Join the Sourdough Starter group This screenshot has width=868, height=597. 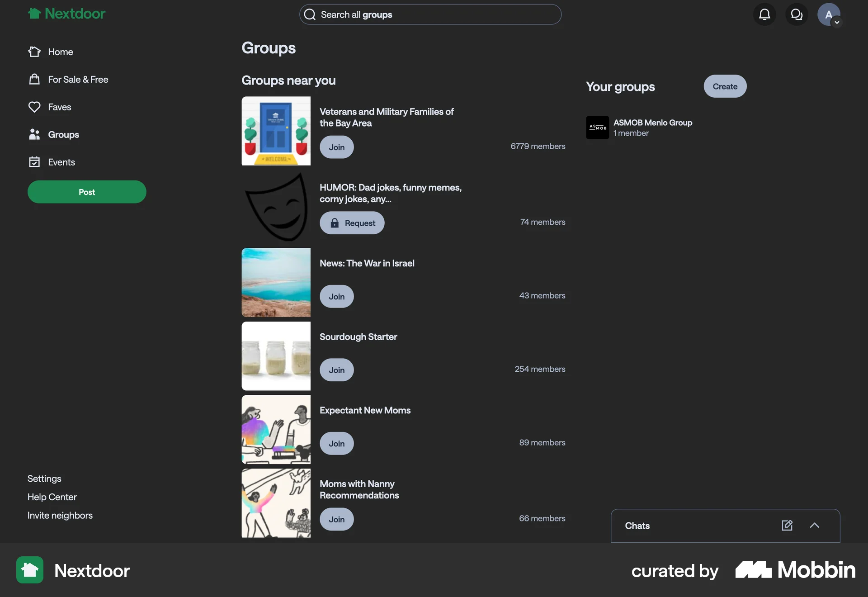336,370
